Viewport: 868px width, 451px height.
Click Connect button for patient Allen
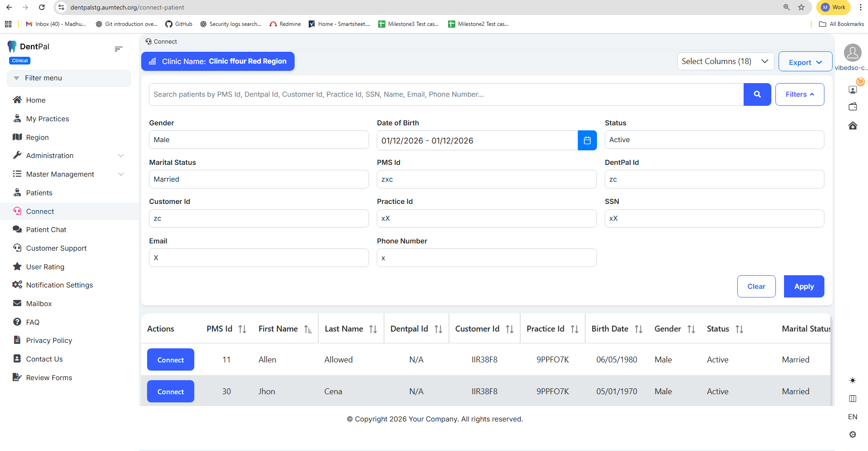171,360
